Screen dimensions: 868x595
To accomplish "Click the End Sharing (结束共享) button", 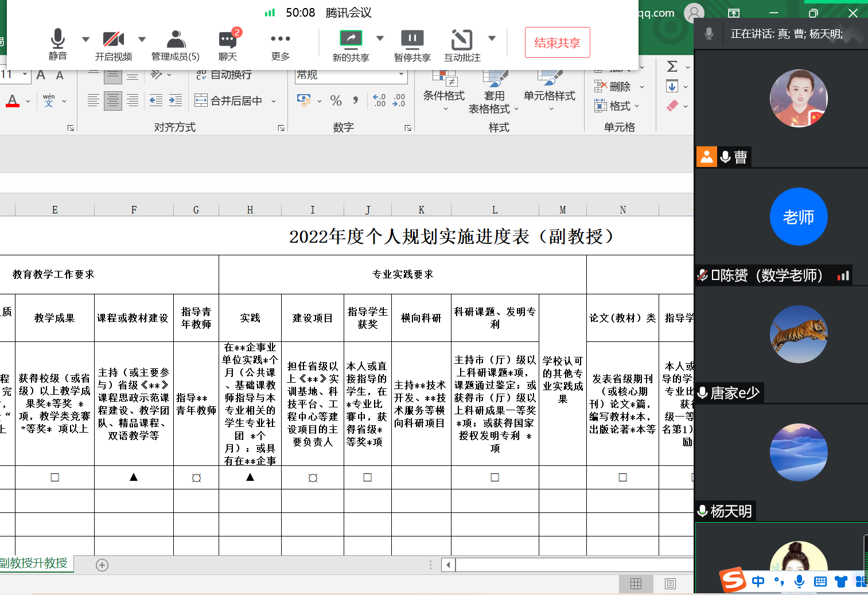I will [x=557, y=42].
